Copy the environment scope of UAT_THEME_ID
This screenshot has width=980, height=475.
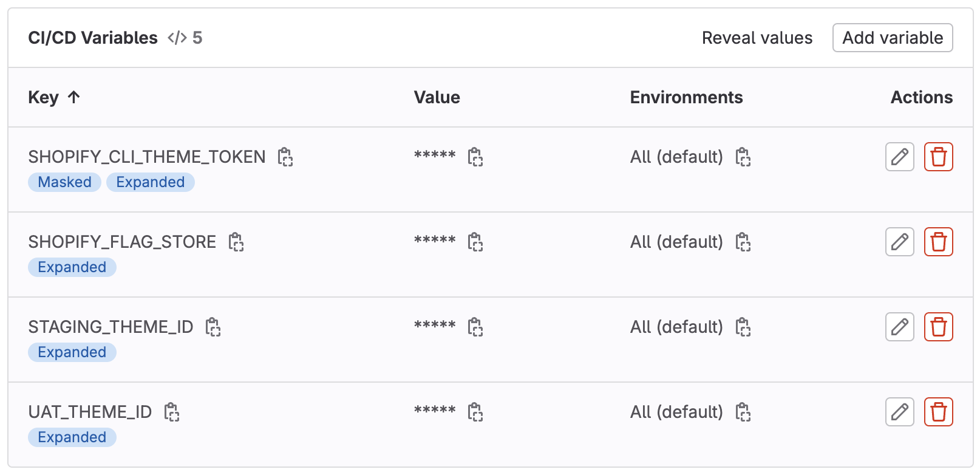(x=743, y=412)
